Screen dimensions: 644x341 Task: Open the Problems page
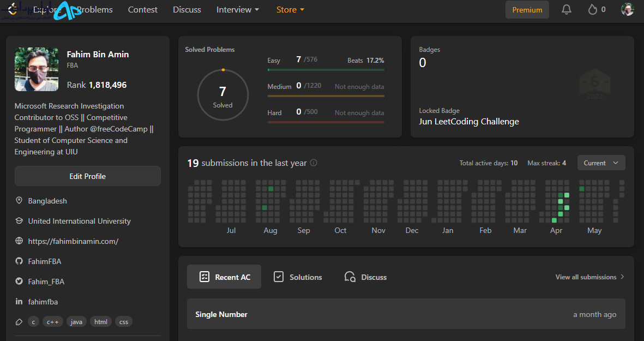94,9
